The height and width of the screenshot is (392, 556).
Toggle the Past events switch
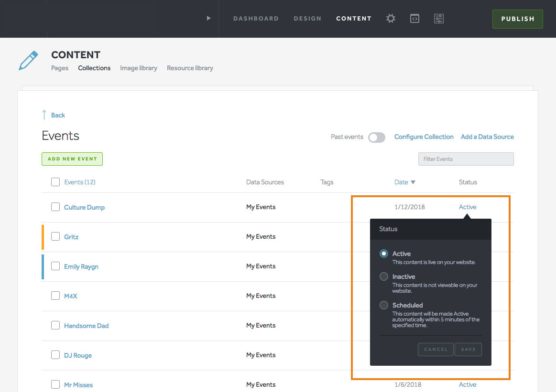pyautogui.click(x=377, y=138)
